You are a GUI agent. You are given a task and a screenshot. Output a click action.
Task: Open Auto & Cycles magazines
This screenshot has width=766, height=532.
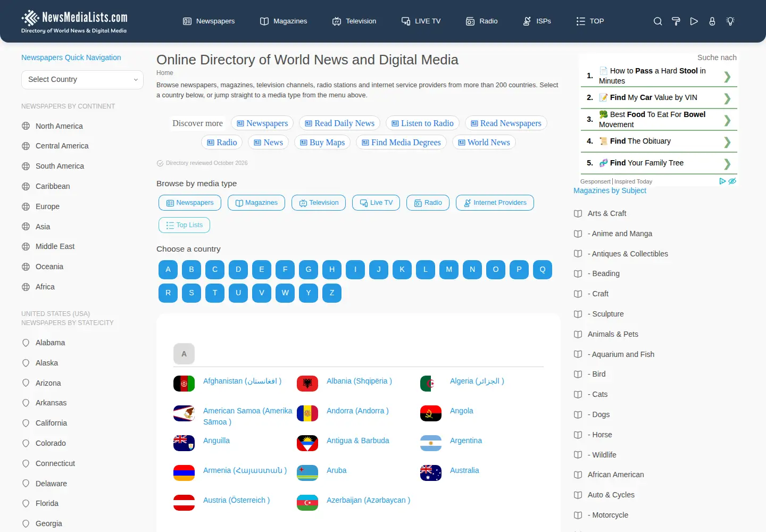(x=611, y=495)
